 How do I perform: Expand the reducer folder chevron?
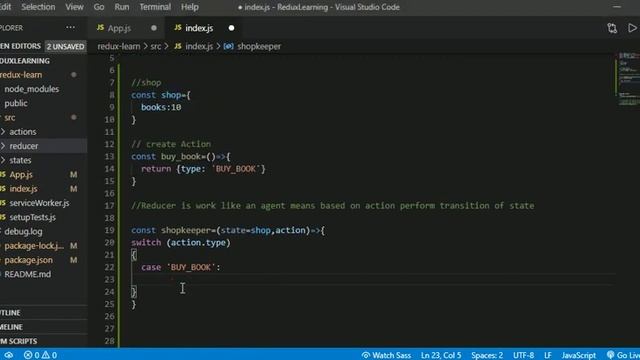[x=3, y=146]
